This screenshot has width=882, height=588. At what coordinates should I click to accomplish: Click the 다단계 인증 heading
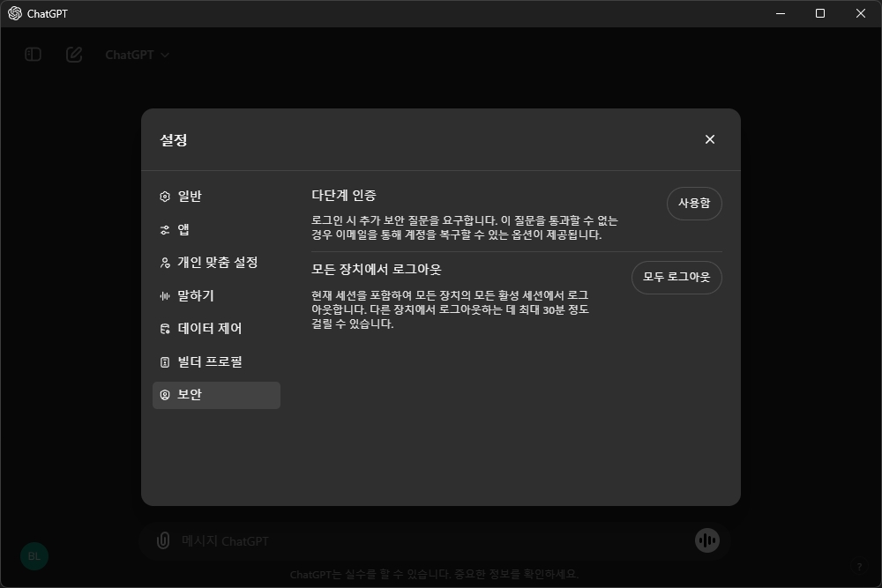pos(344,196)
